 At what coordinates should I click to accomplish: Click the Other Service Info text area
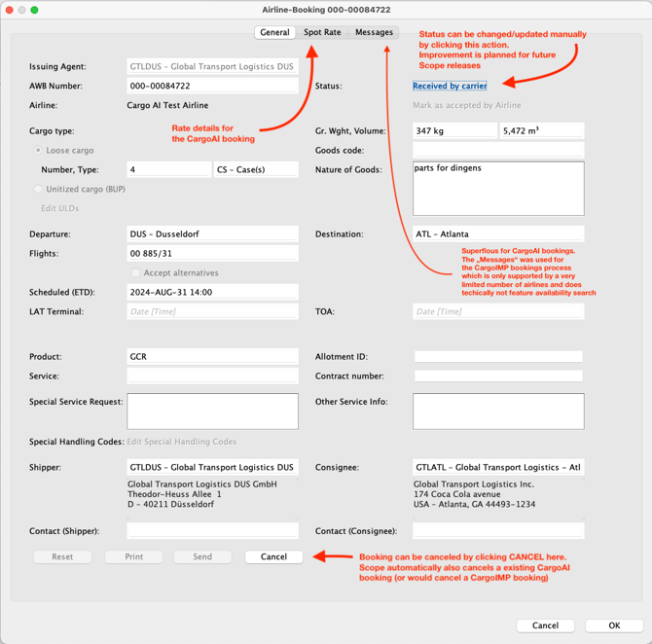[x=498, y=411]
